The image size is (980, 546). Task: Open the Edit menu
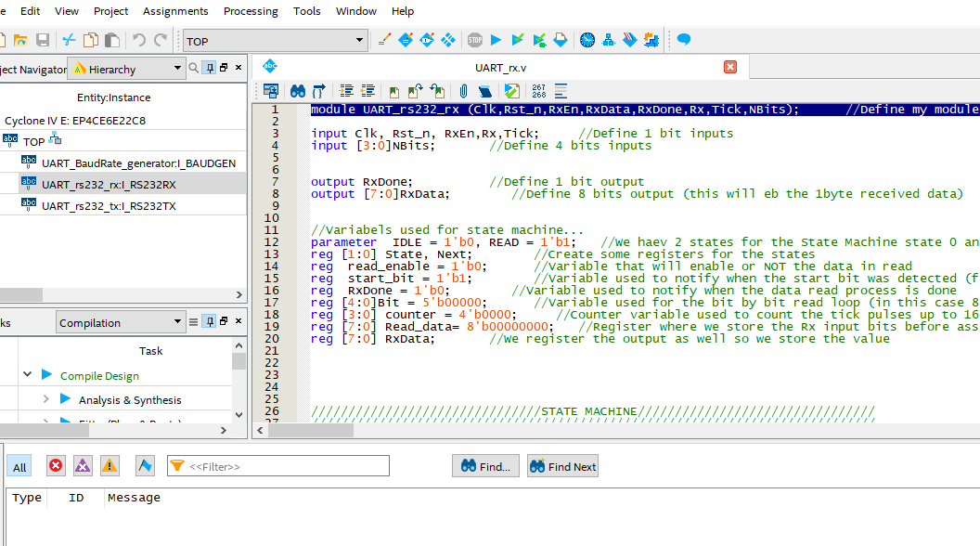point(30,11)
